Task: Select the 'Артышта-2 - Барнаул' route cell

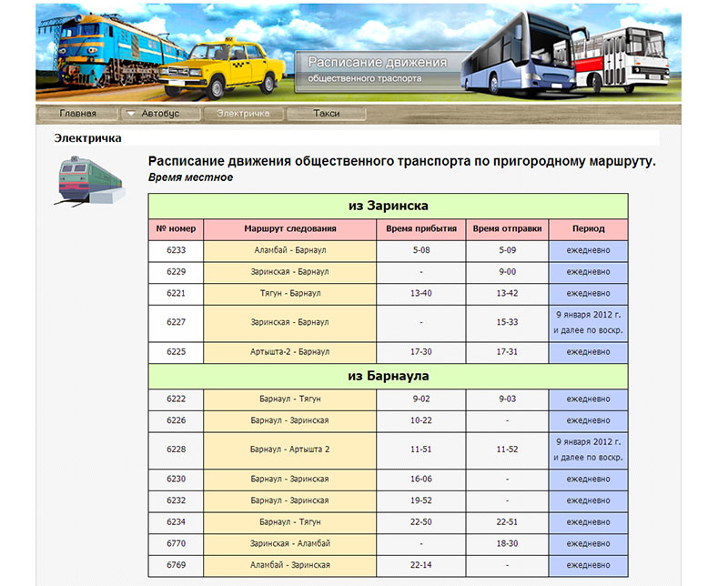Action: [x=290, y=352]
